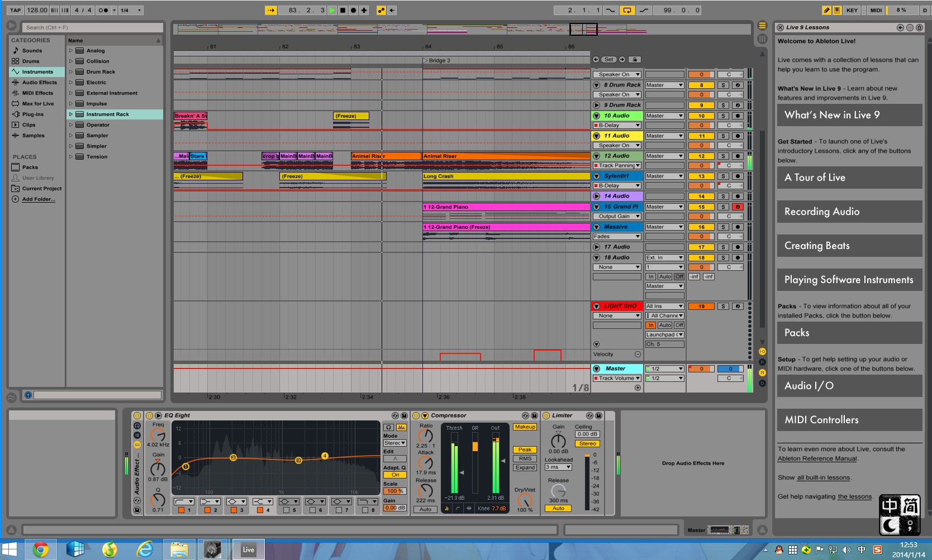Click the Arrangement Record circle button
This screenshot has height=560, width=932.
354,10
